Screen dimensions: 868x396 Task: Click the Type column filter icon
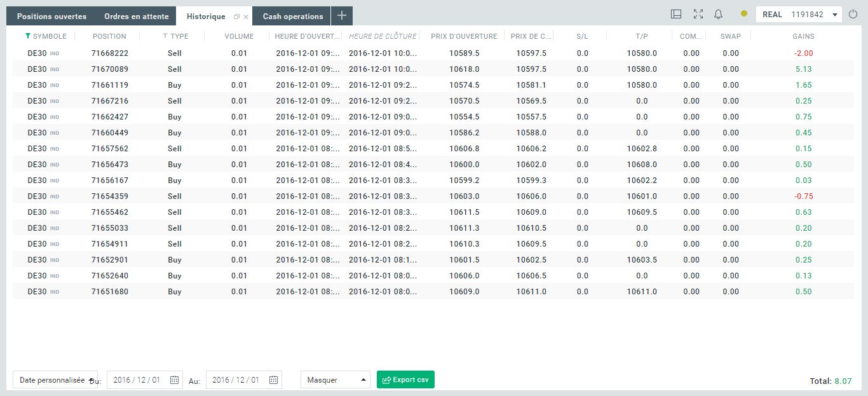pos(165,36)
